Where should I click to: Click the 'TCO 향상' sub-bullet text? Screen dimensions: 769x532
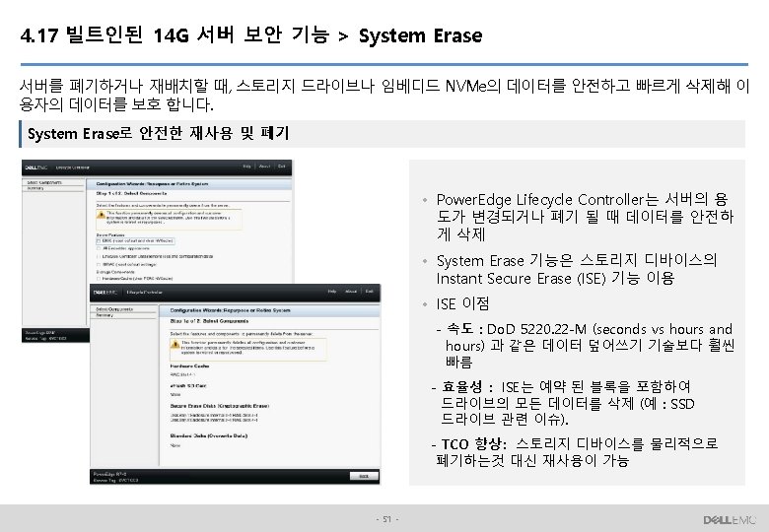click(x=577, y=451)
